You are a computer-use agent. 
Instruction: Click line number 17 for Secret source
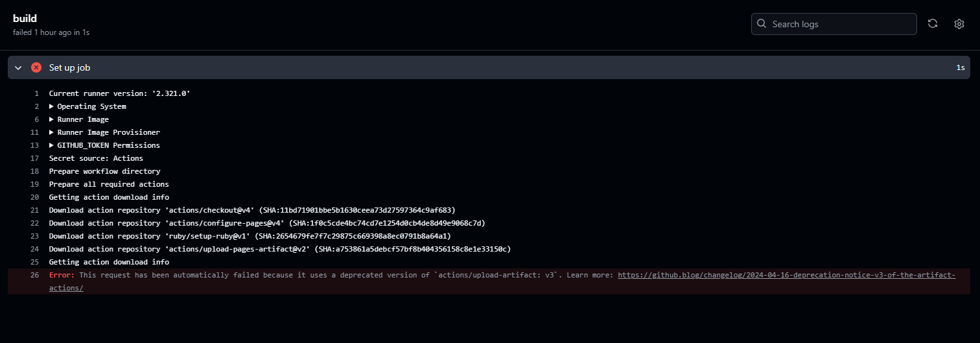(35, 158)
